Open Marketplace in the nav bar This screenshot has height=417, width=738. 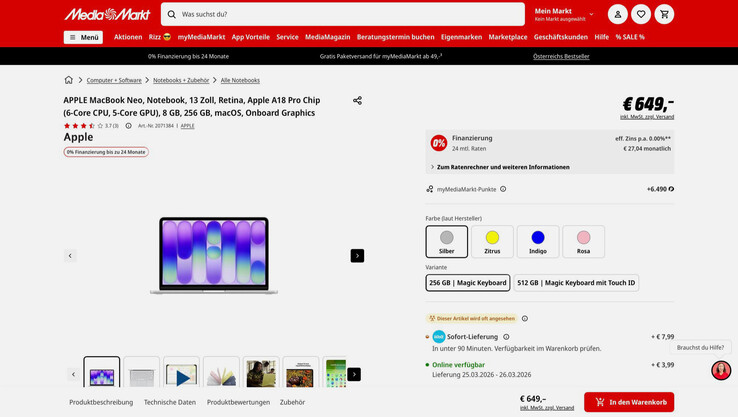point(508,37)
